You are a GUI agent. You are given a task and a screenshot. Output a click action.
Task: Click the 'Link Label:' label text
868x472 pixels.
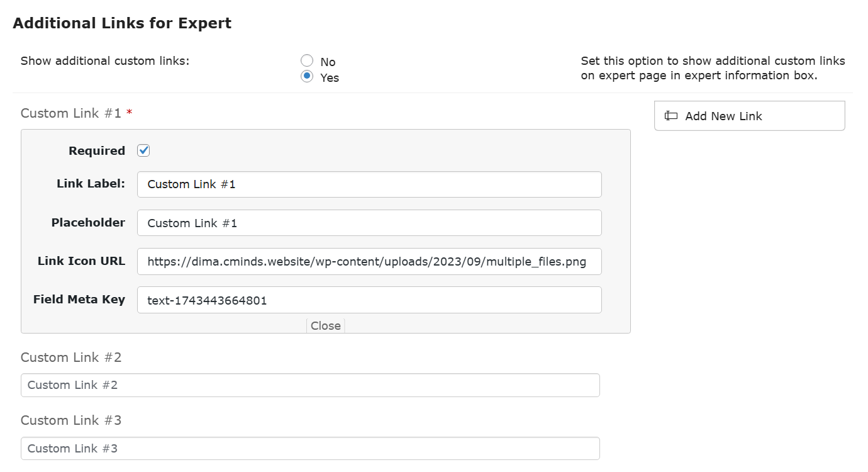[x=91, y=184]
